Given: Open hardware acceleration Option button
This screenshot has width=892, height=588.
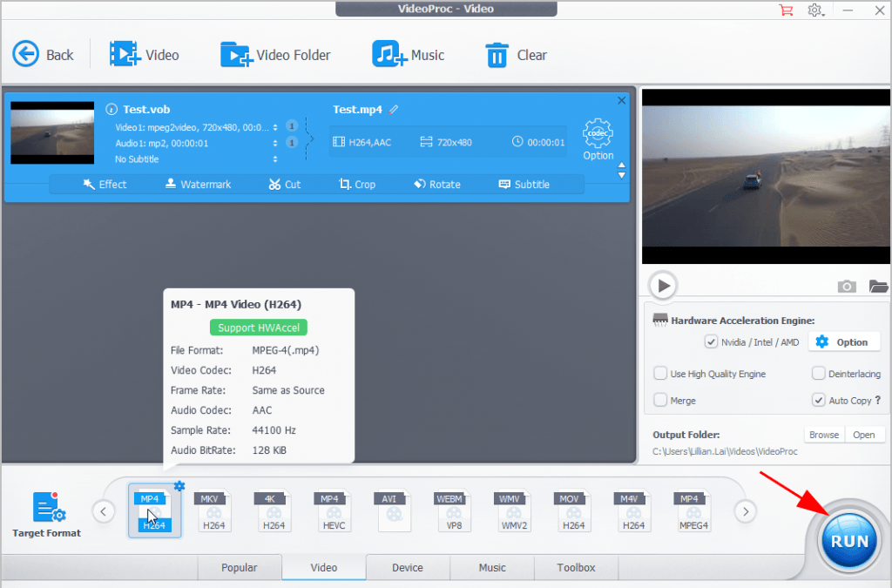Looking at the screenshot, I should click(x=842, y=341).
